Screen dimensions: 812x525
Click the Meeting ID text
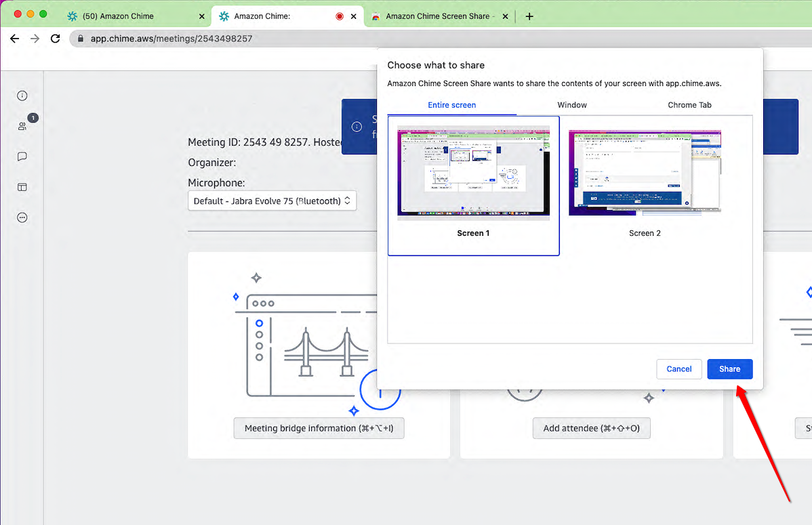tap(264, 142)
